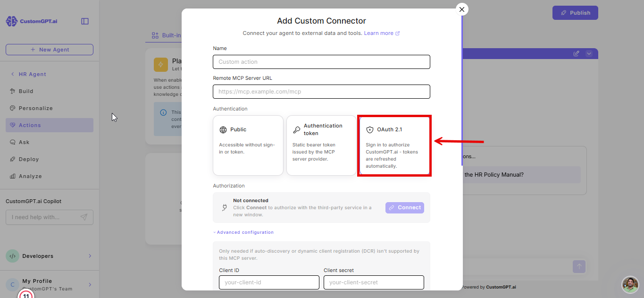This screenshot has width=644, height=298.
Task: Collapse the Advanced configuration section
Action: coord(243,232)
